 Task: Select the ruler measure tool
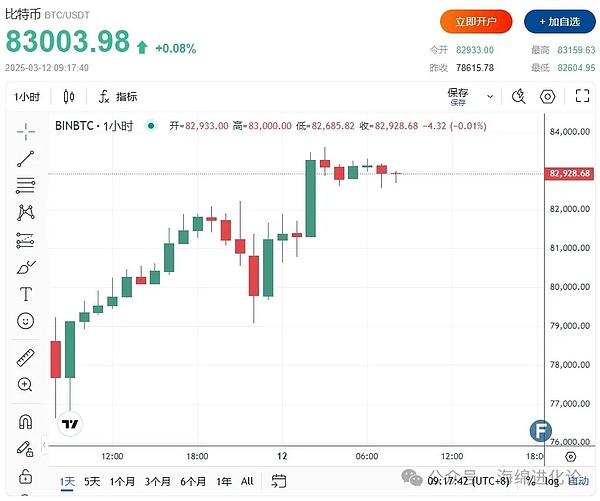[26, 358]
